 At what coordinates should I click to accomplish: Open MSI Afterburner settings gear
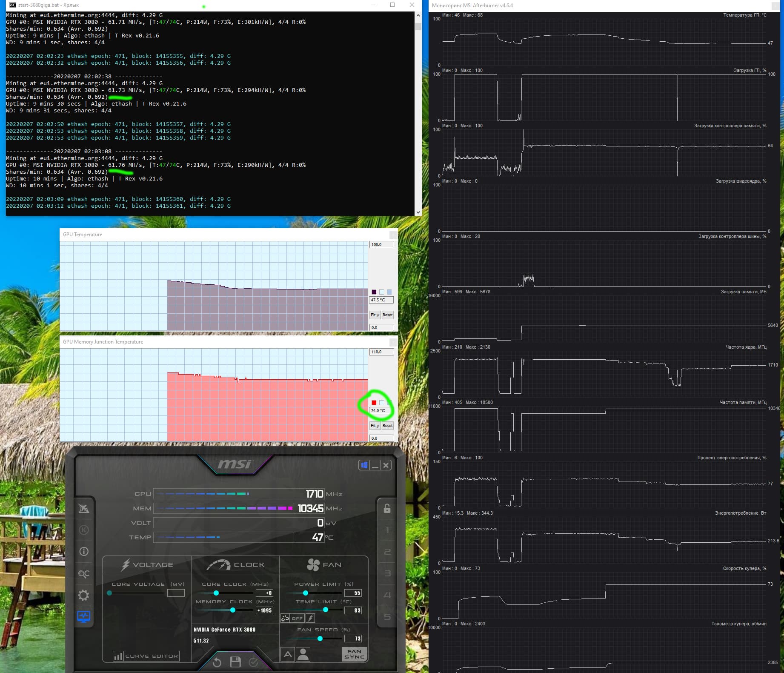click(x=84, y=595)
